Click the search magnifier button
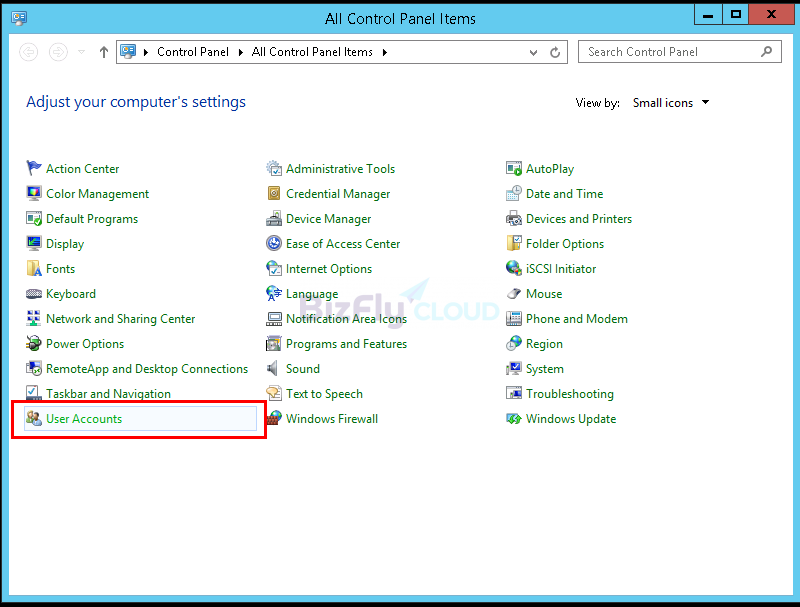The height and width of the screenshot is (607, 800). 766,52
